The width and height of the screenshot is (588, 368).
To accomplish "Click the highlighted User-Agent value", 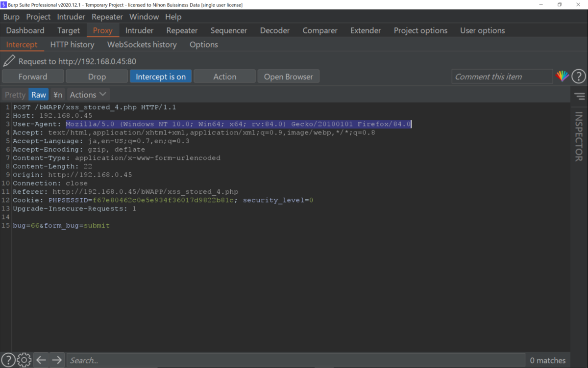I will click(x=239, y=124).
